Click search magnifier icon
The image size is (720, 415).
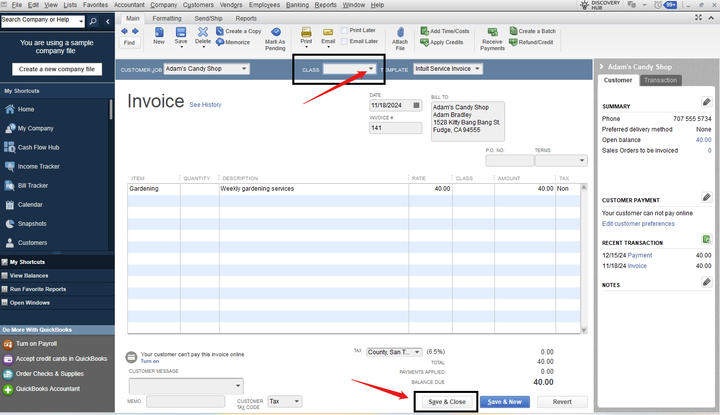[x=93, y=21]
